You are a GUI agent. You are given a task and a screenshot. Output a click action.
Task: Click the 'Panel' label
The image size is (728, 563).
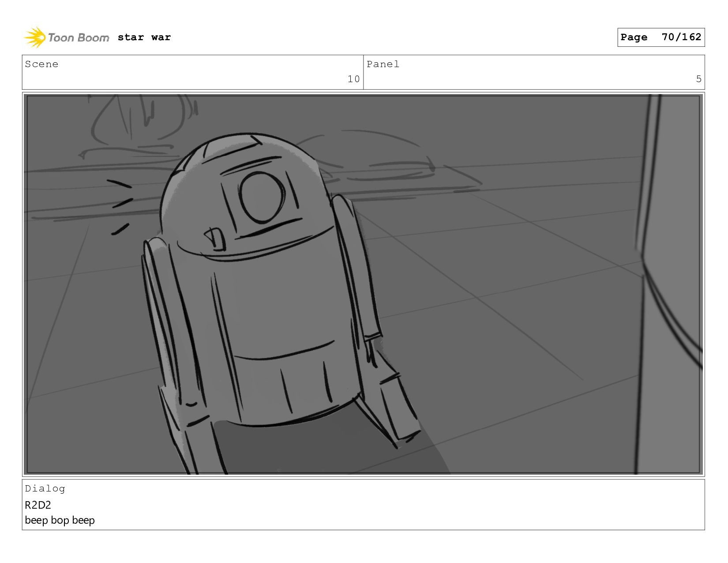coord(383,64)
